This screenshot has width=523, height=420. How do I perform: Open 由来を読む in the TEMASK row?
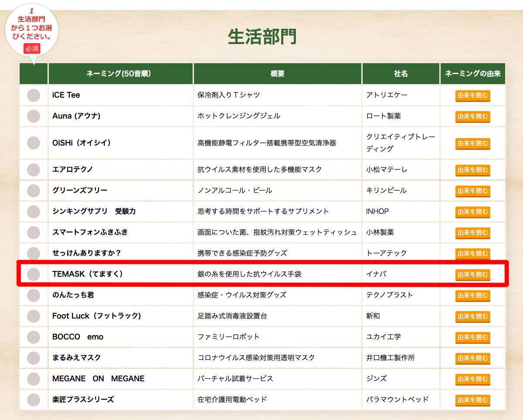click(x=473, y=274)
